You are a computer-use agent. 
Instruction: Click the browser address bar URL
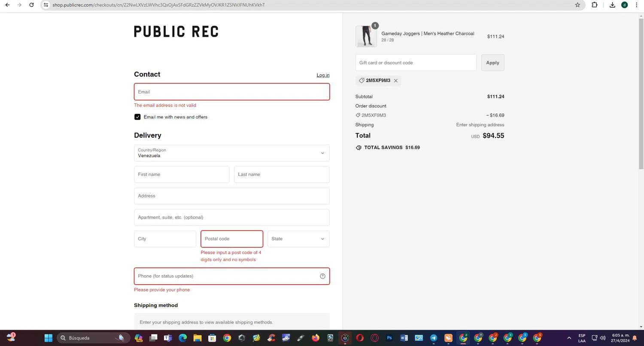click(158, 5)
